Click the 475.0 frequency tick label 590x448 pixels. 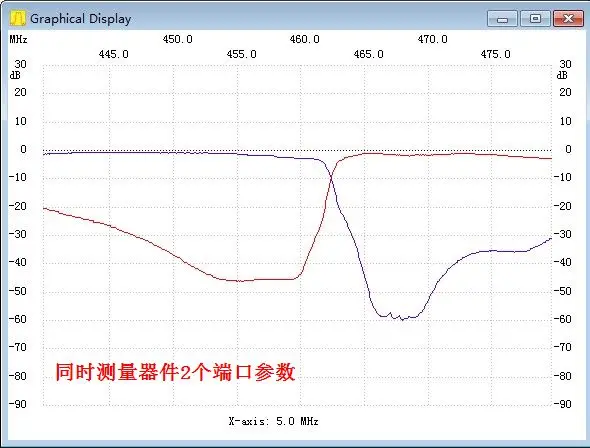pyautogui.click(x=496, y=54)
